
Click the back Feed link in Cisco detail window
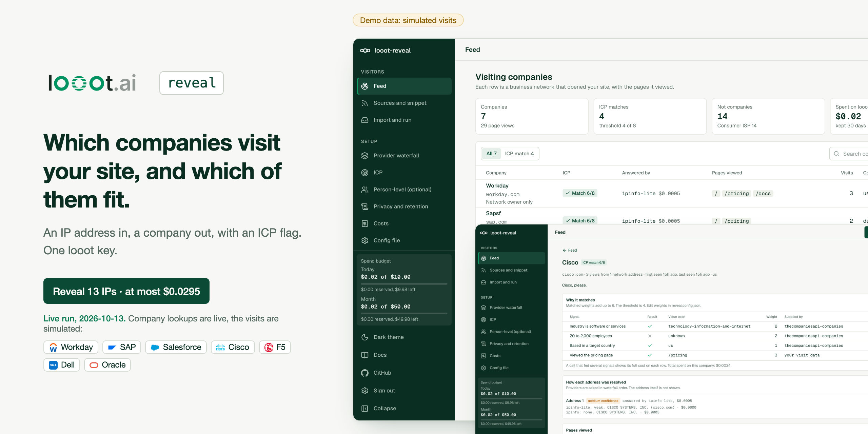pos(570,250)
